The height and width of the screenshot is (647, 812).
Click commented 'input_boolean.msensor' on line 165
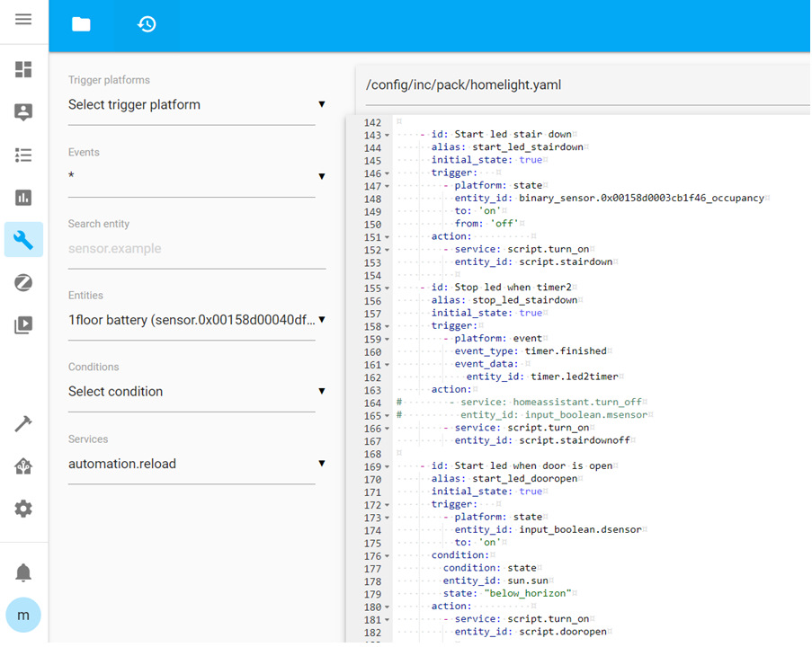tap(586, 414)
